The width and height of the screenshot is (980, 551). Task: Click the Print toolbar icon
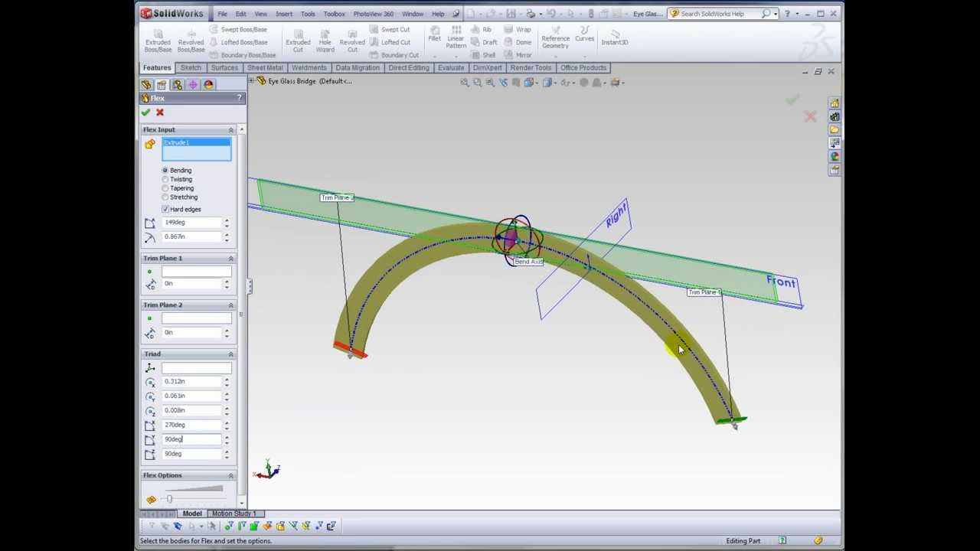pyautogui.click(x=531, y=14)
